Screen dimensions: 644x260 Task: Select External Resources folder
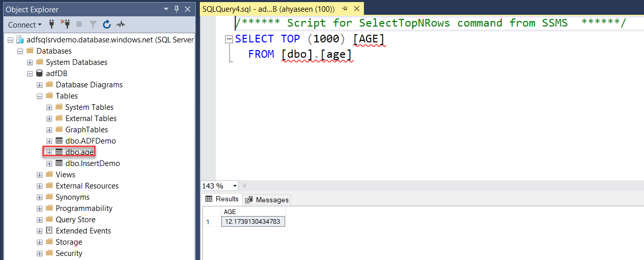(x=87, y=186)
